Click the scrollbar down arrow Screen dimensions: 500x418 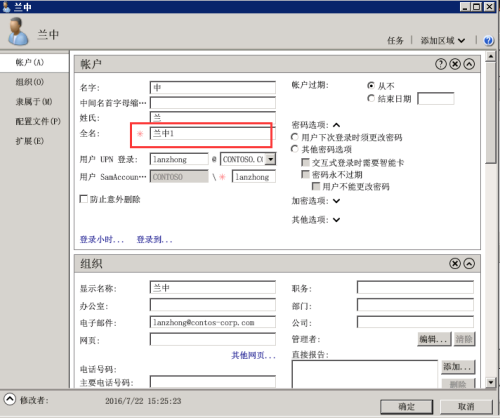(490, 382)
